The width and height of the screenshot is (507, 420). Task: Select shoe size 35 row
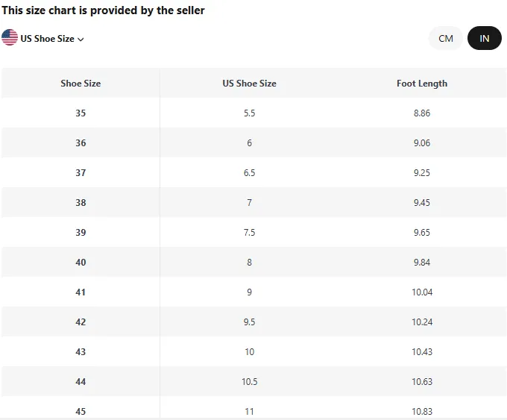point(253,113)
